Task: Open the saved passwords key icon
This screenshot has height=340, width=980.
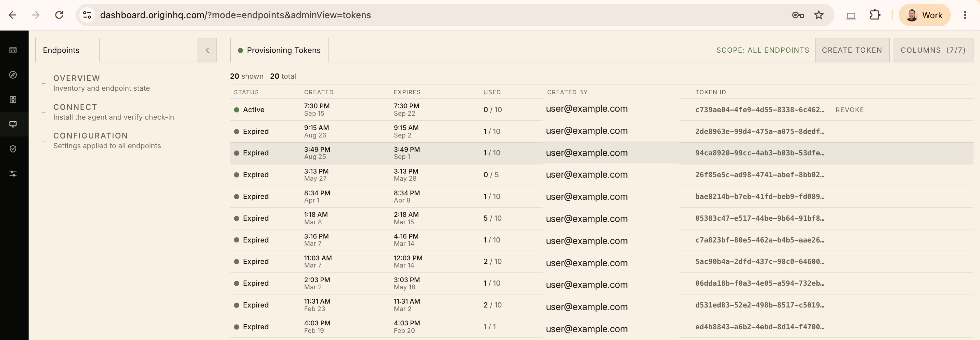Action: coord(797,15)
